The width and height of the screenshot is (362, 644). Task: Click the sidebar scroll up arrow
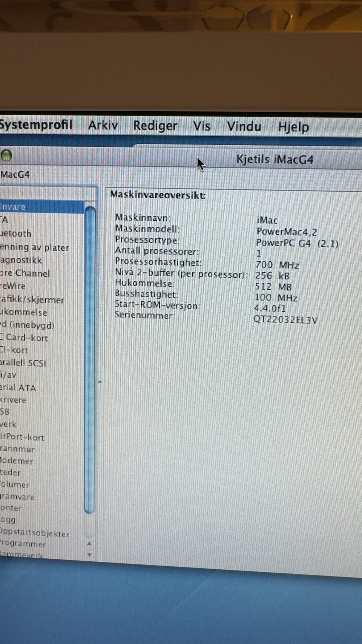tap(89, 544)
